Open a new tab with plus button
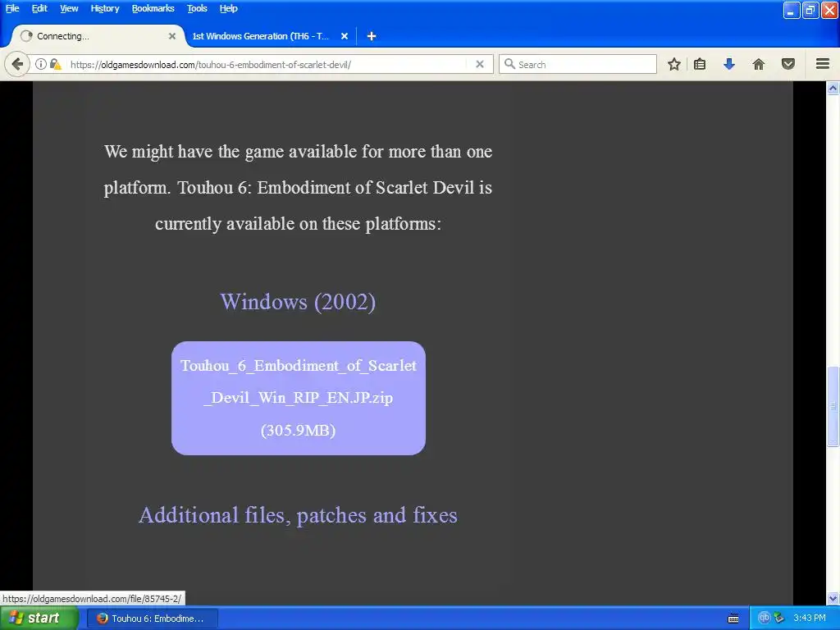The width and height of the screenshot is (840, 630). coord(372,36)
